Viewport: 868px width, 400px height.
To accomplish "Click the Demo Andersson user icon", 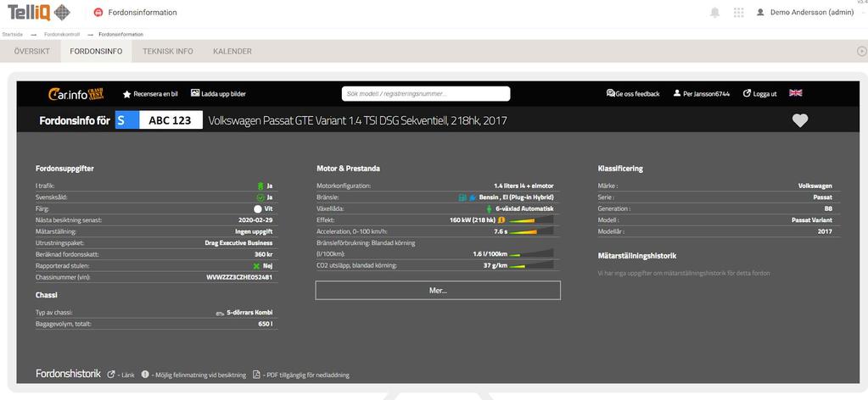I will click(x=760, y=13).
